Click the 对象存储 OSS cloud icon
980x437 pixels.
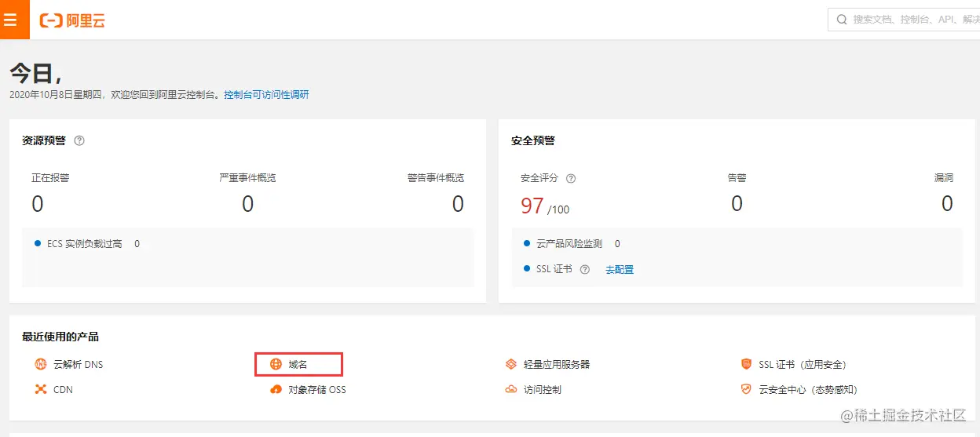pos(276,389)
